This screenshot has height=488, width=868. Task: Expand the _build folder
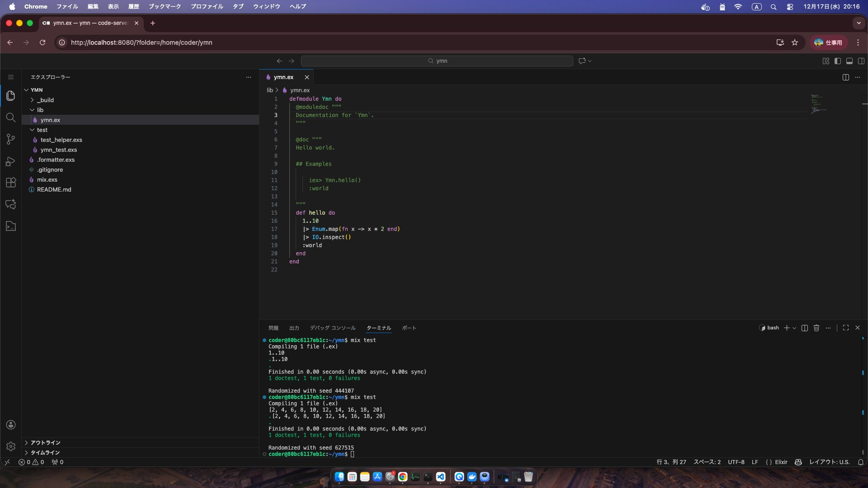click(45, 100)
